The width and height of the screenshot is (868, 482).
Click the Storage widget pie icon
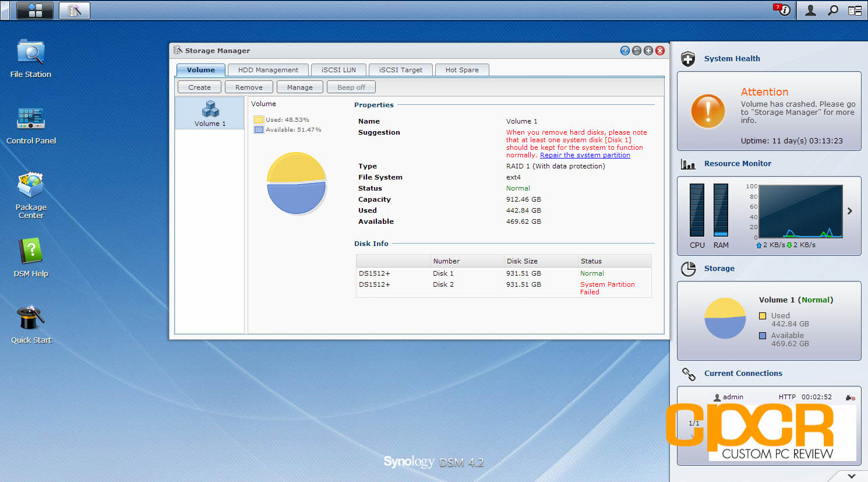pos(689,269)
